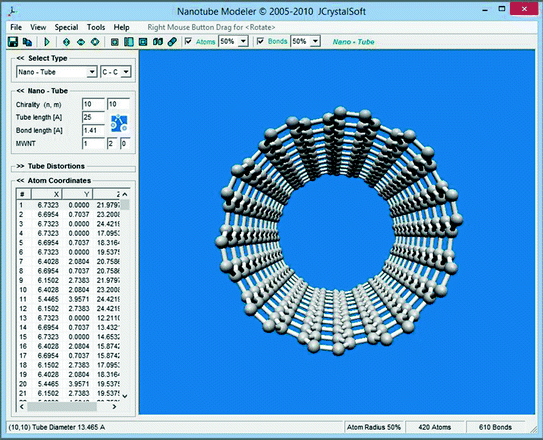
Task: Click the vertical-arrows rotate icon
Action: coord(66,42)
